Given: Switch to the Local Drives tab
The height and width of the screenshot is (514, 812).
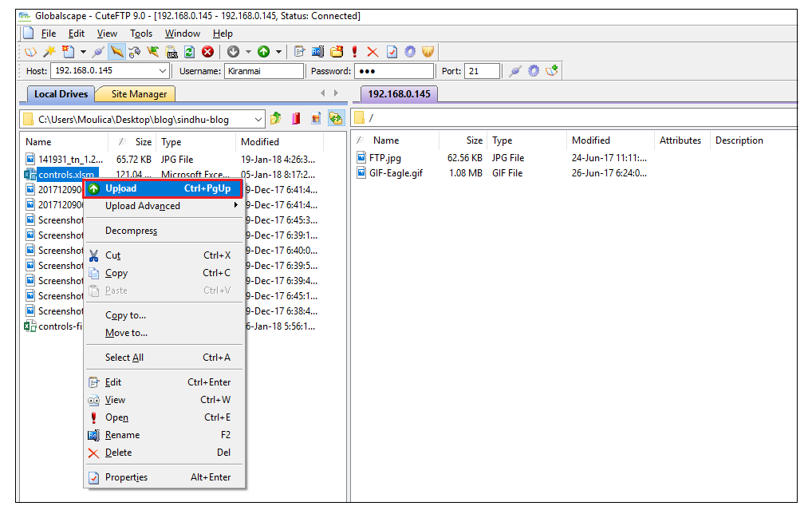Looking at the screenshot, I should [61, 94].
